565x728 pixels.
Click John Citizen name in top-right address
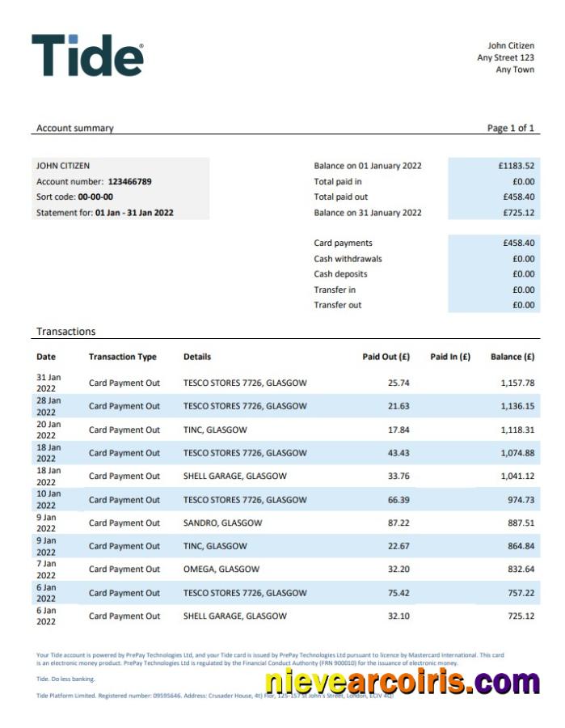click(510, 46)
